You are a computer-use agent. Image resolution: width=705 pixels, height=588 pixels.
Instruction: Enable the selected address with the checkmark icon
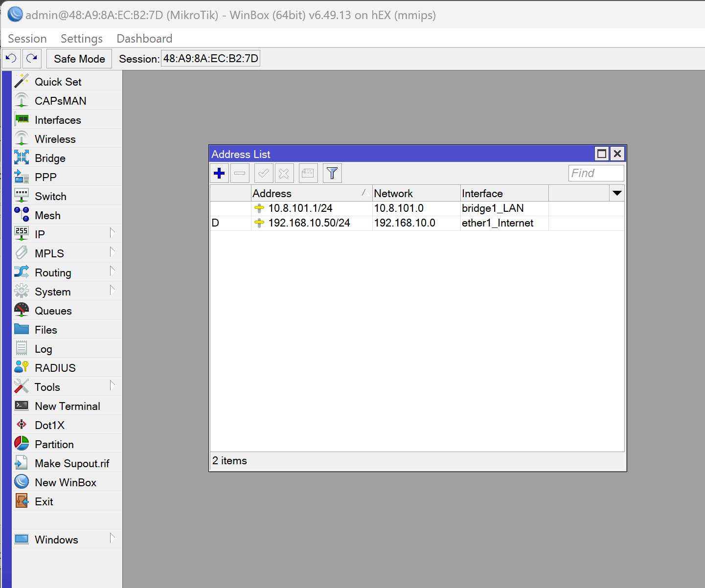coord(263,173)
